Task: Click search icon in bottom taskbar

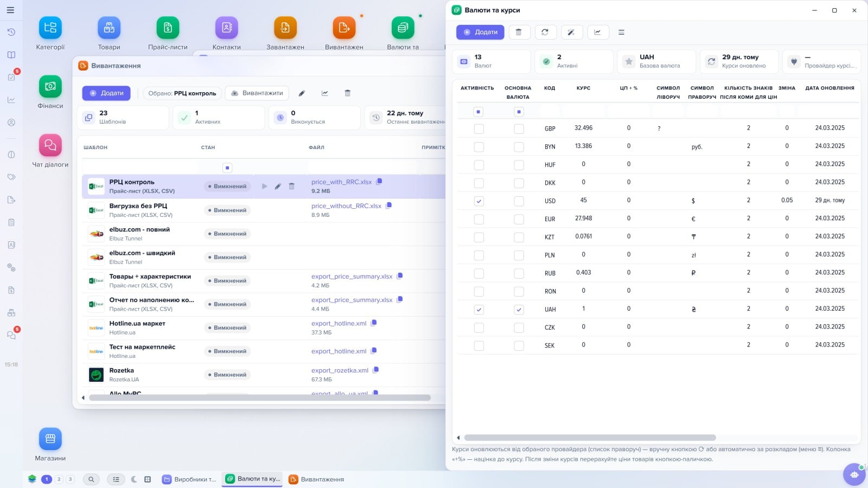Action: [91, 479]
